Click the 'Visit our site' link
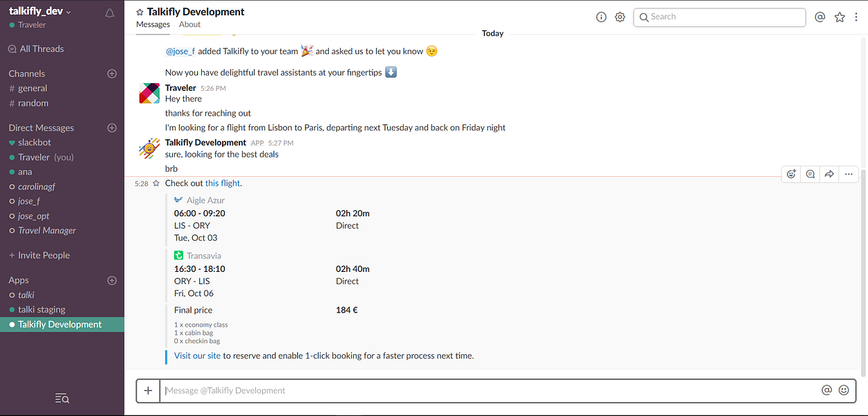This screenshot has width=868, height=416. 197,356
